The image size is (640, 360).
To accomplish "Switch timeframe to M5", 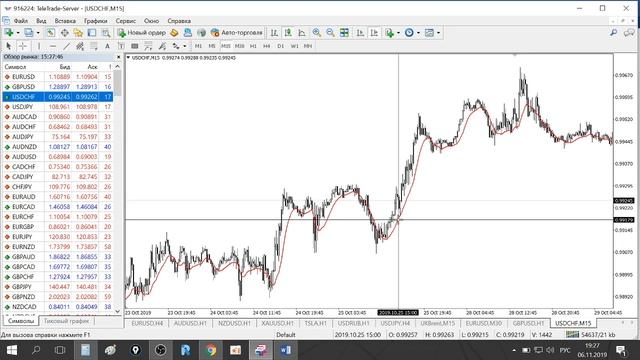I will (x=212, y=46).
